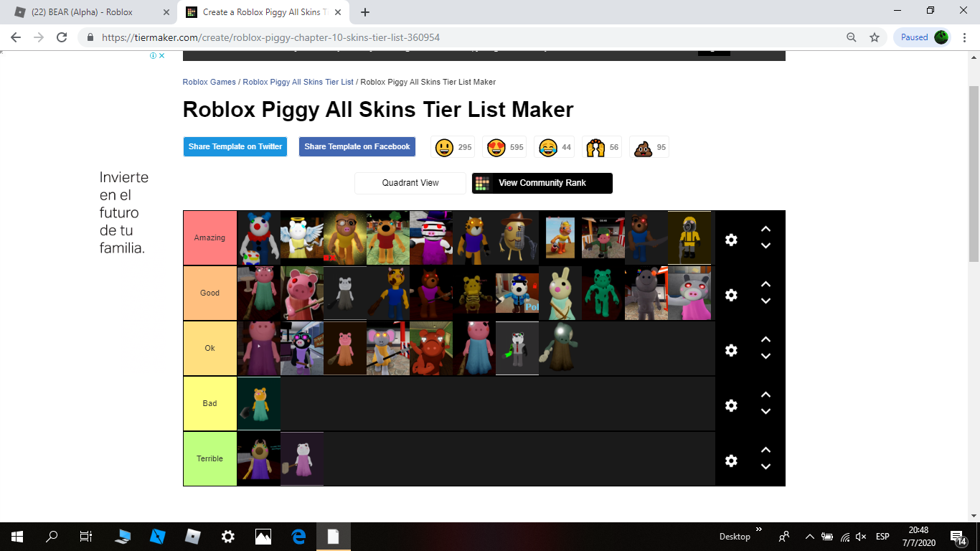Open the browser zoom magnifier icon
This screenshot has height=551, width=980.
coord(852,37)
